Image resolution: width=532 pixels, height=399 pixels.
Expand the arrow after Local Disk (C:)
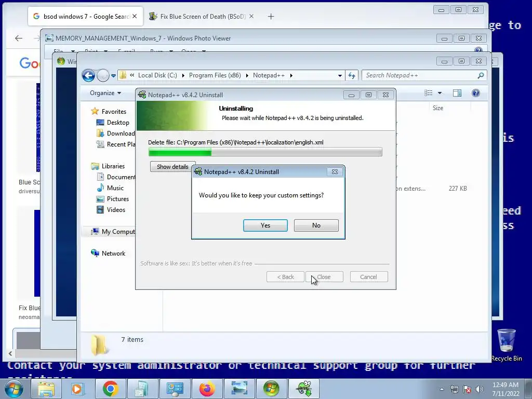(x=183, y=75)
